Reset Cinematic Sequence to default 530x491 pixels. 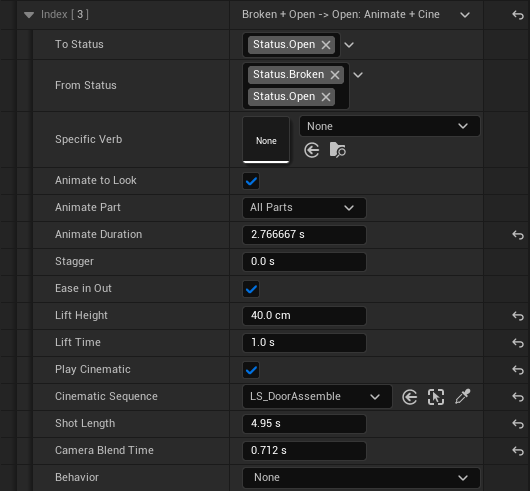pos(518,397)
